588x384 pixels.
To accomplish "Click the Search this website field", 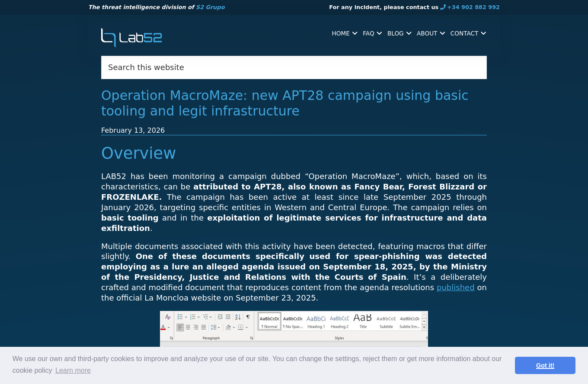I will (x=294, y=67).
